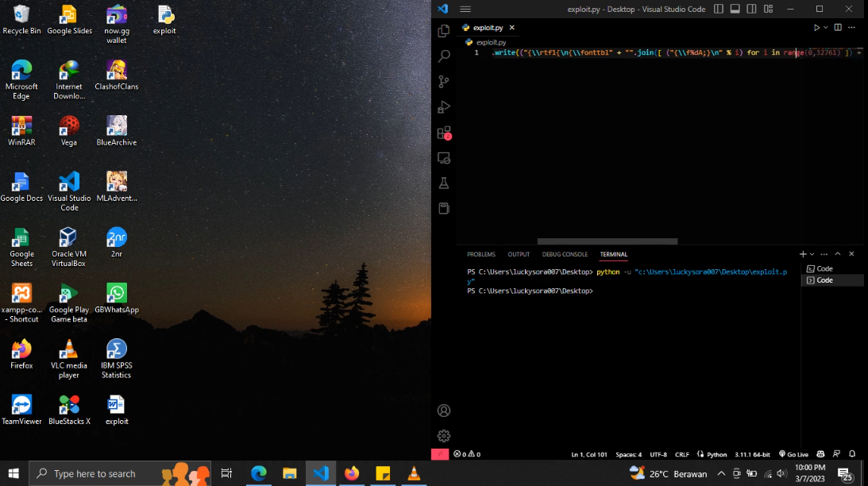Open Run and Debug view
This screenshot has width=868, height=486.
coord(443,107)
